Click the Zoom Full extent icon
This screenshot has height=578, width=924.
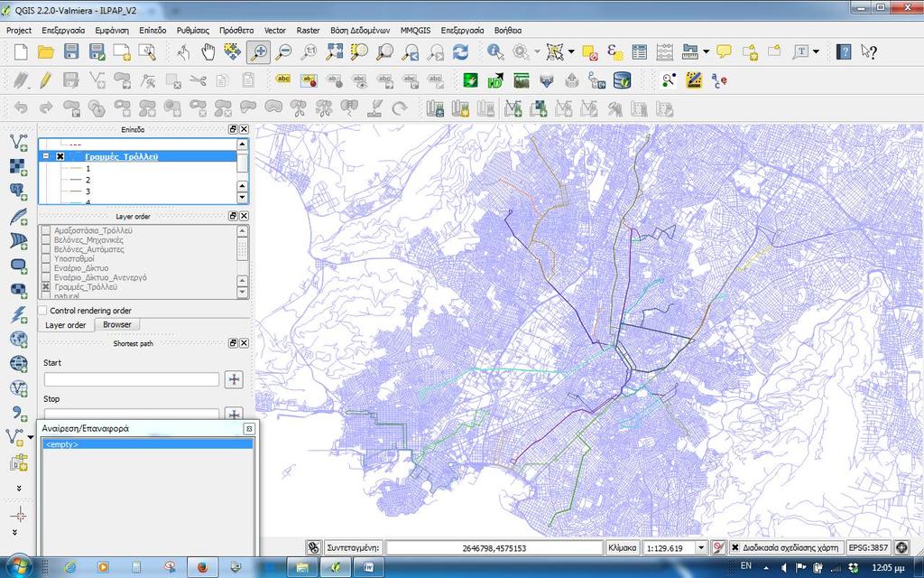[x=335, y=51]
